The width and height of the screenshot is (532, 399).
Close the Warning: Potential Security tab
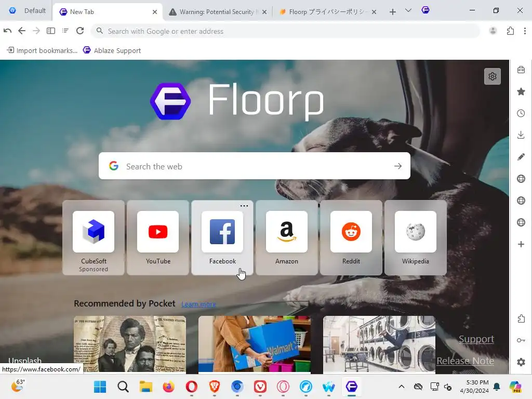click(264, 12)
